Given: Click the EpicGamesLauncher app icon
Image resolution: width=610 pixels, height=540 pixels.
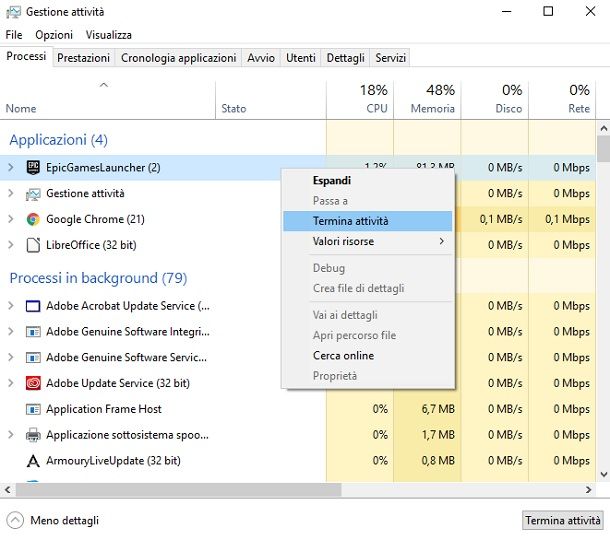Looking at the screenshot, I should (33, 167).
